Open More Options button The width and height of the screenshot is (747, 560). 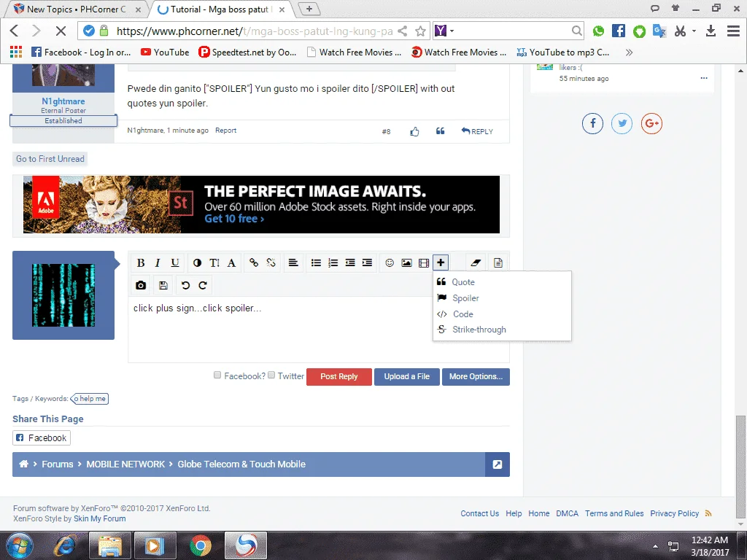[476, 377]
